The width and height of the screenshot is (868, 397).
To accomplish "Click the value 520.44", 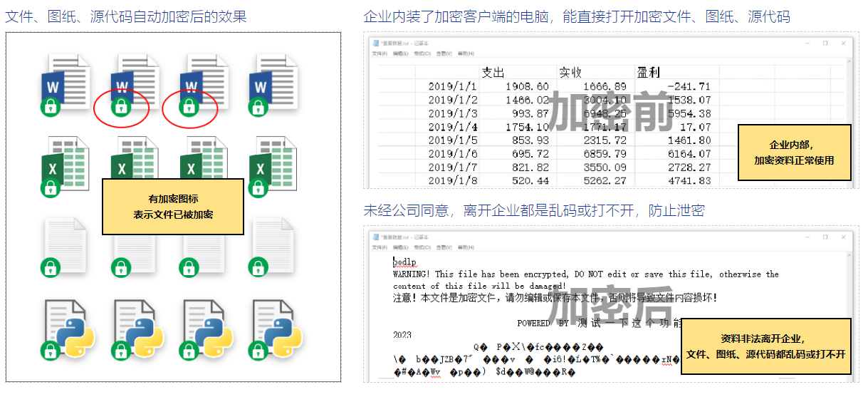I will 530,181.
